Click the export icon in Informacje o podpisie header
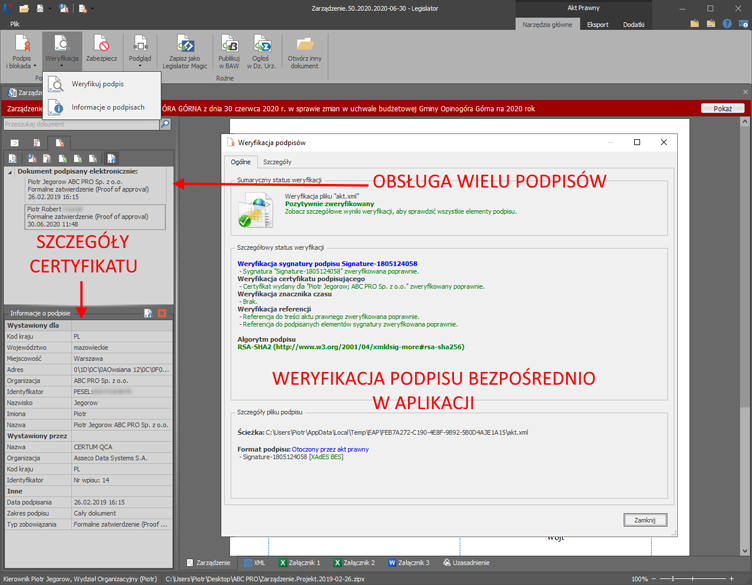 [x=148, y=313]
